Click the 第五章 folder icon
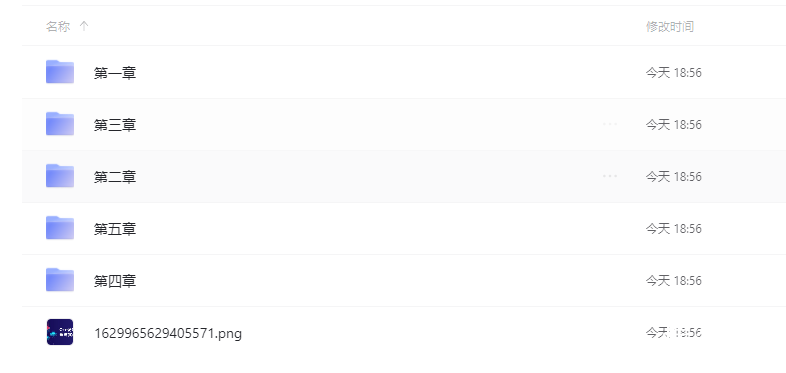 [60, 228]
